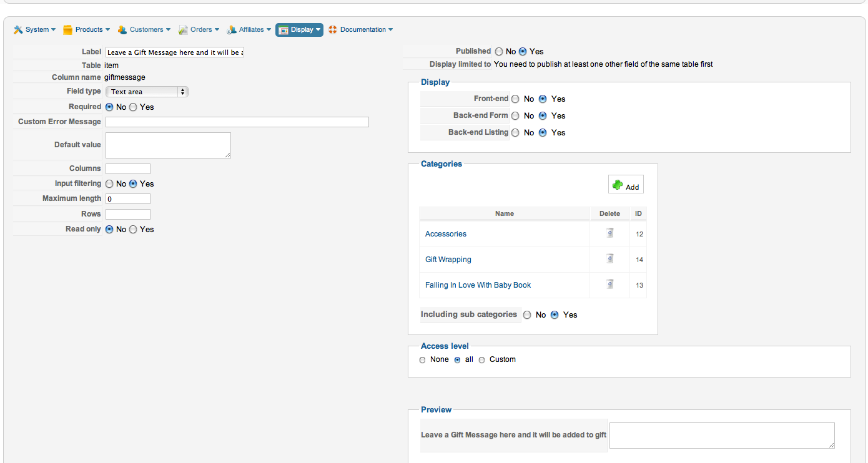868x463 pixels.
Task: Select Custom access level
Action: (x=481, y=360)
